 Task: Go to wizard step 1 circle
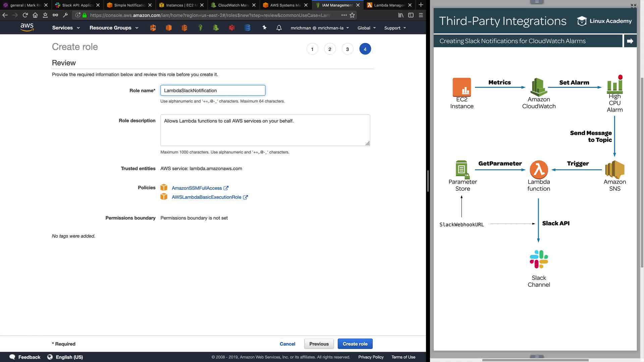tap(312, 49)
